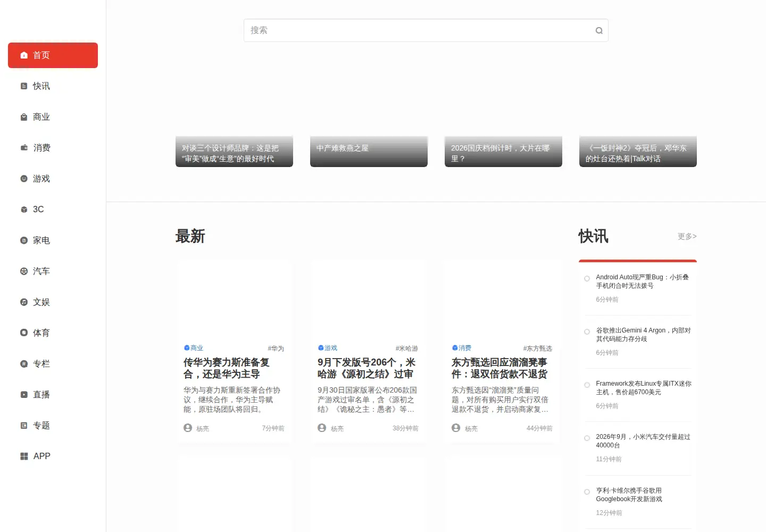
Task: Click the 家电 sidebar icon
Action: click(24, 240)
